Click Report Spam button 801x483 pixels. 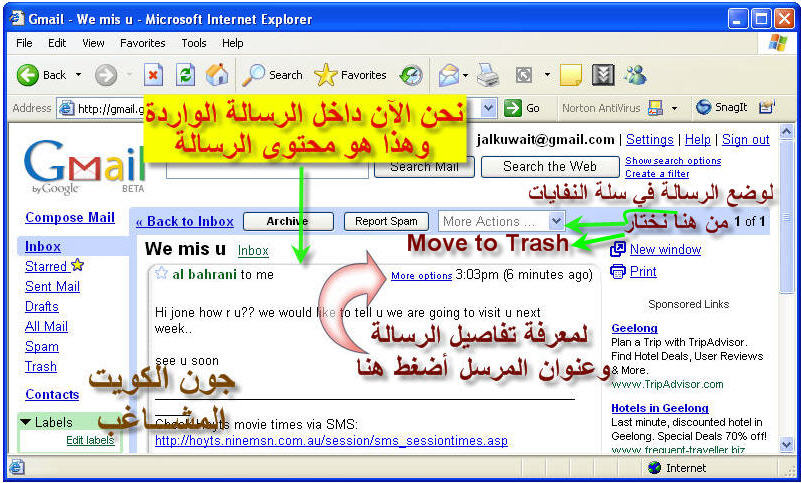(x=386, y=221)
